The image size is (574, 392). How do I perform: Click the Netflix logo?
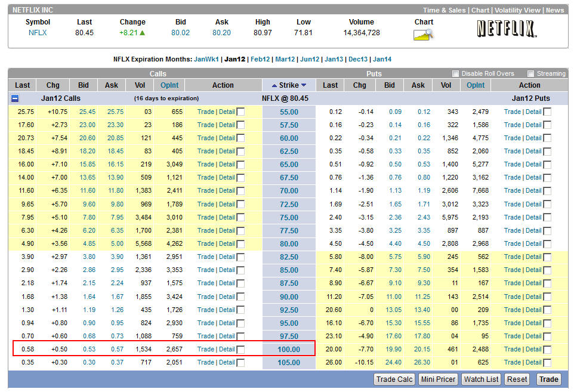[506, 29]
